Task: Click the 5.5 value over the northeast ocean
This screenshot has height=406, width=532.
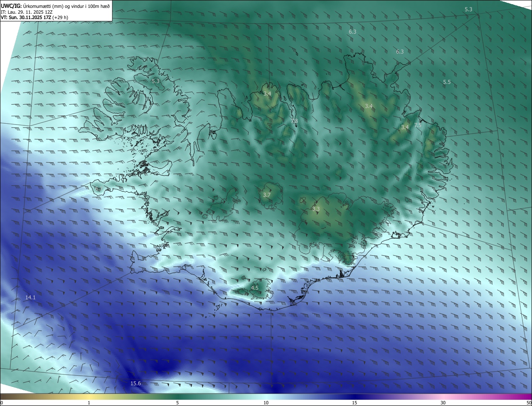Action: point(447,82)
